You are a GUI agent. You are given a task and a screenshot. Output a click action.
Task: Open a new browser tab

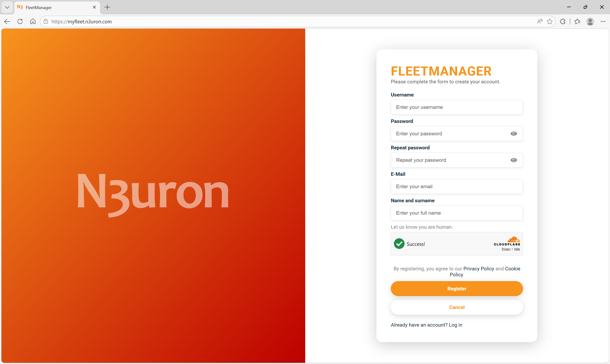107,7
